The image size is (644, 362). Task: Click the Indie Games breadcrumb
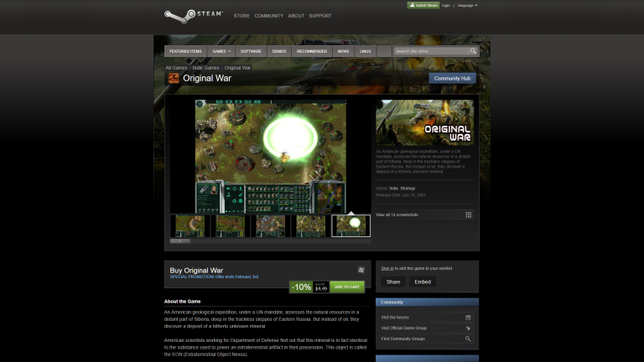(x=205, y=68)
